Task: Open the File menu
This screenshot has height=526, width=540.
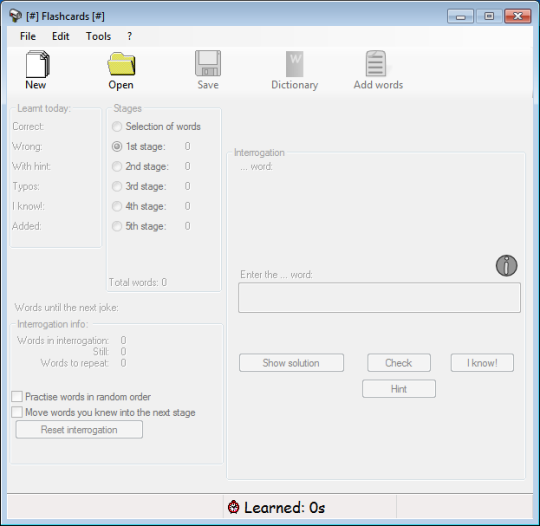Action: [28, 36]
